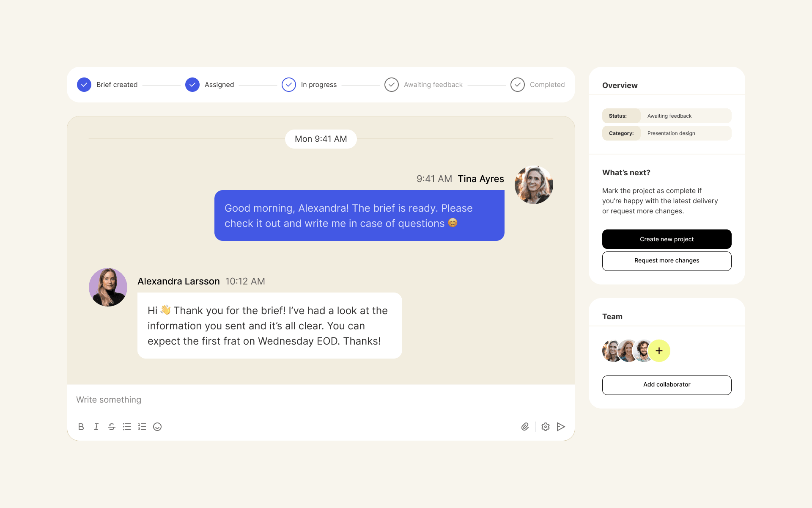This screenshot has width=812, height=508.
Task: Insert a bulleted list
Action: [127, 427]
